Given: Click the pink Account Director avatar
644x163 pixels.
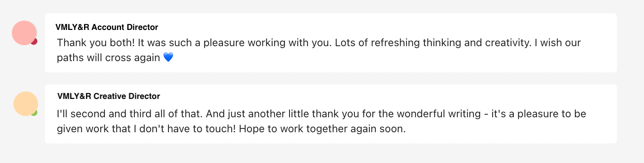Looking at the screenshot, I should click(25, 33).
